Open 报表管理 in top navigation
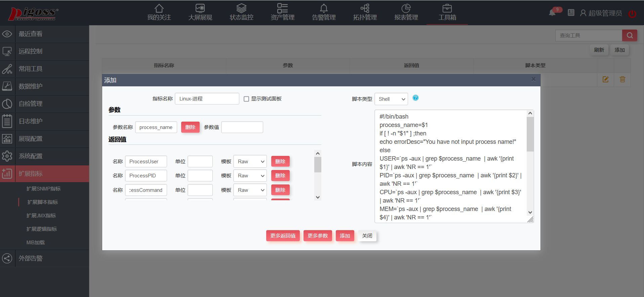The image size is (644, 297). (x=406, y=12)
